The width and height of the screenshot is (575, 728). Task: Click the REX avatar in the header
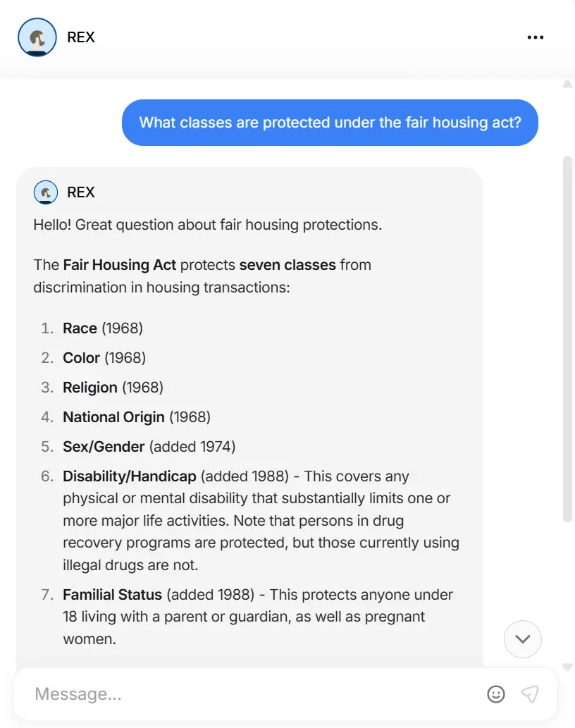[37, 37]
